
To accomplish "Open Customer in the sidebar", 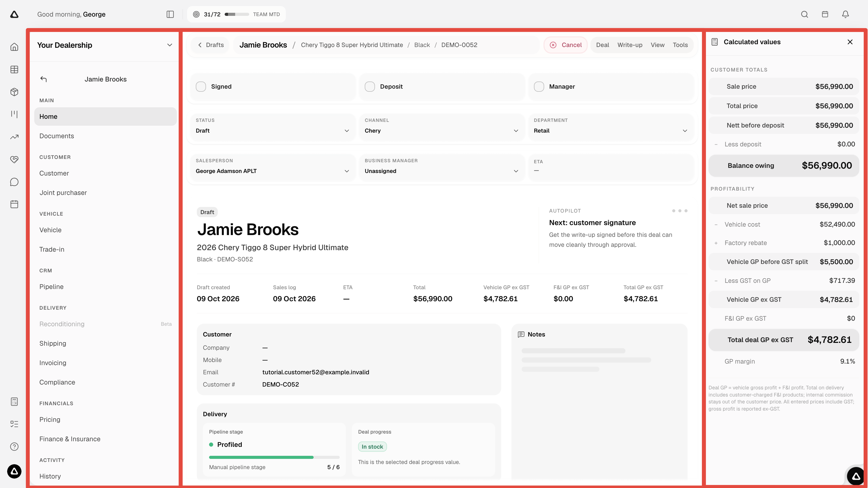I will point(106,173).
